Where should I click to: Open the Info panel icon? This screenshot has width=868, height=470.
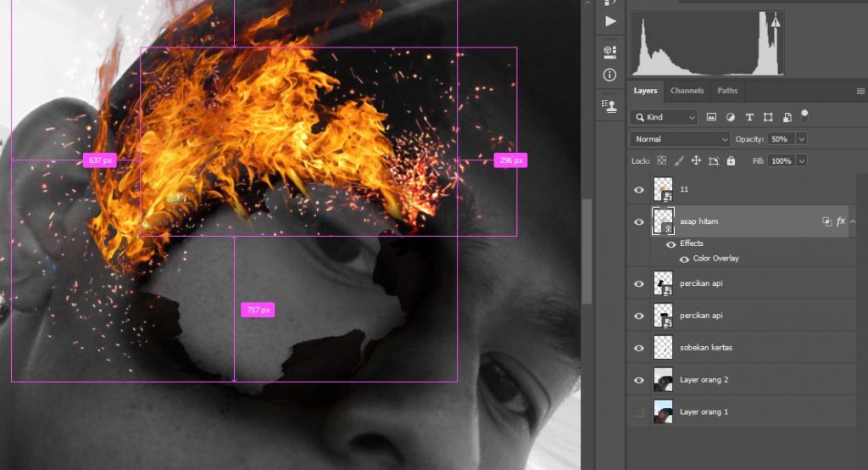click(609, 75)
